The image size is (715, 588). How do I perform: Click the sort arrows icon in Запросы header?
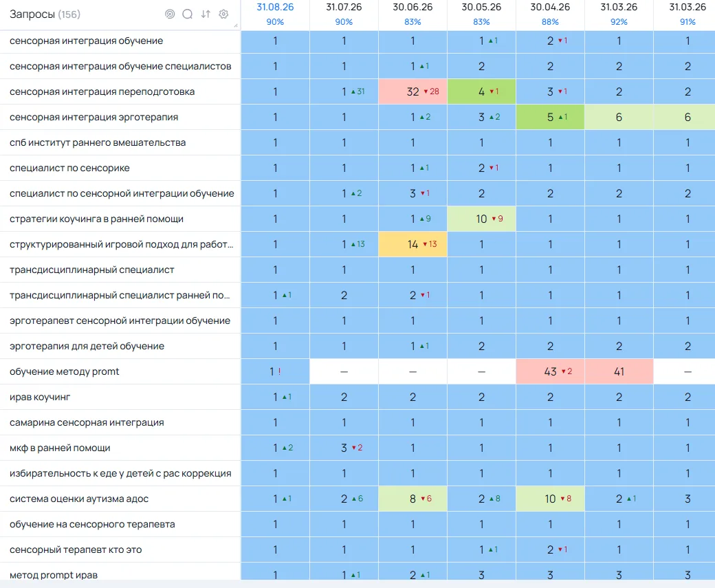[x=206, y=14]
